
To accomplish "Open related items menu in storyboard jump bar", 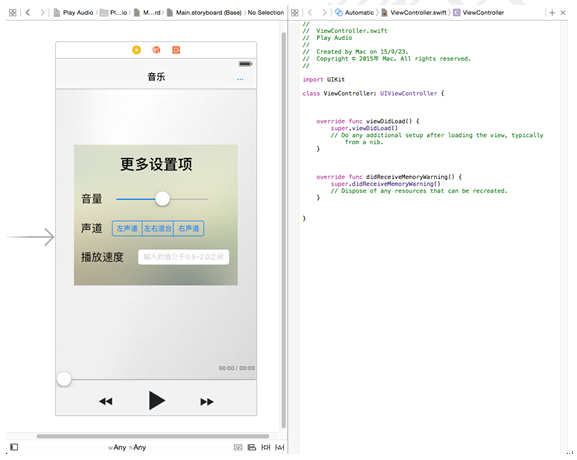I will pyautogui.click(x=13, y=13).
